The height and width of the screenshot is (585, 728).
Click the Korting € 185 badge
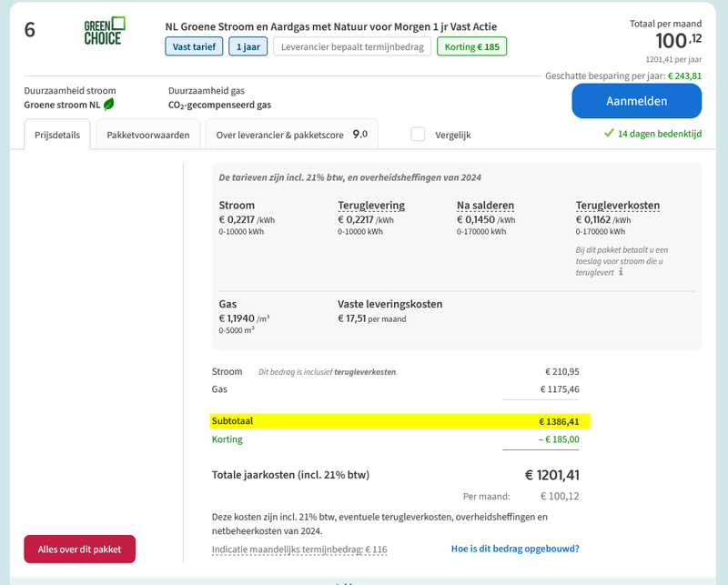(471, 46)
